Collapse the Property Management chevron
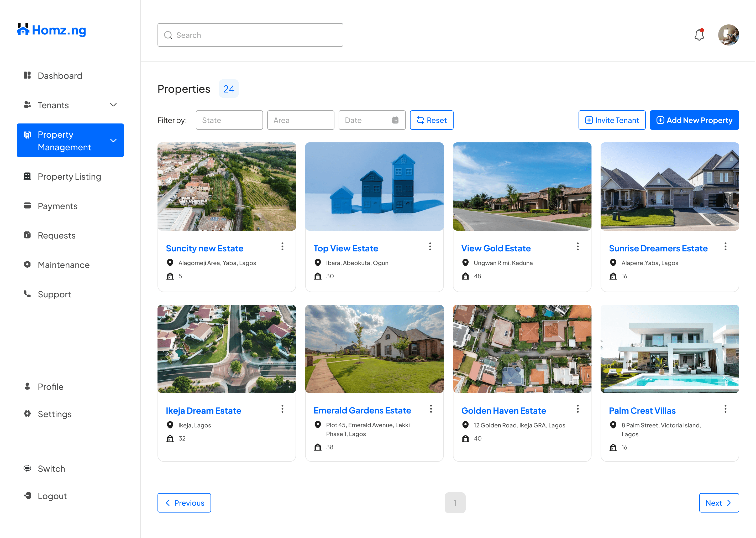This screenshot has height=538, width=756. [x=113, y=141]
